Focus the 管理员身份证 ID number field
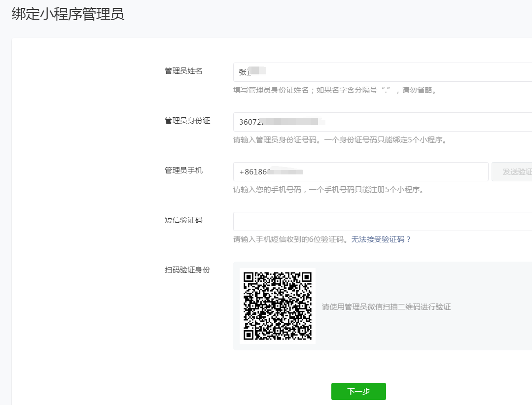The image size is (532, 405). [x=383, y=122]
